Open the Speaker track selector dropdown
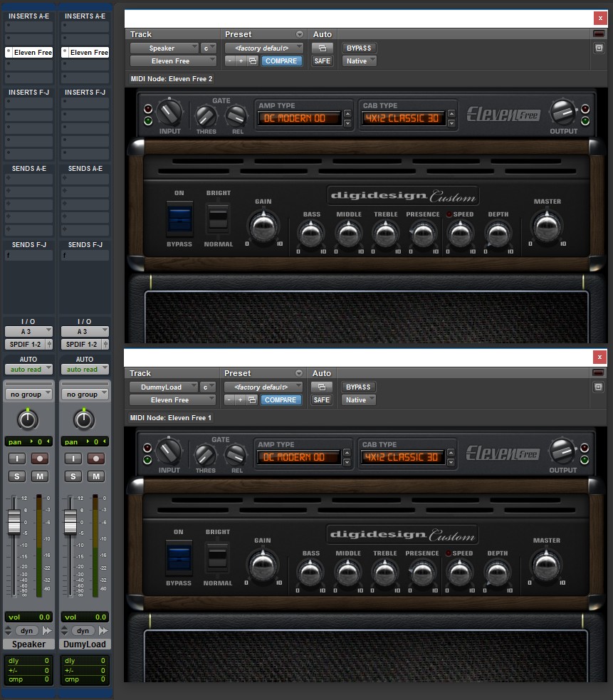This screenshot has height=700, width=613. pos(163,48)
